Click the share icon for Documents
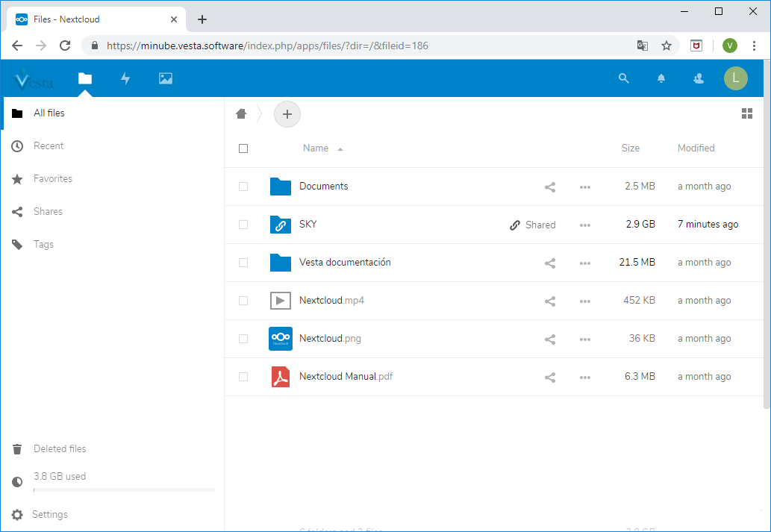The image size is (771, 532). (x=550, y=187)
